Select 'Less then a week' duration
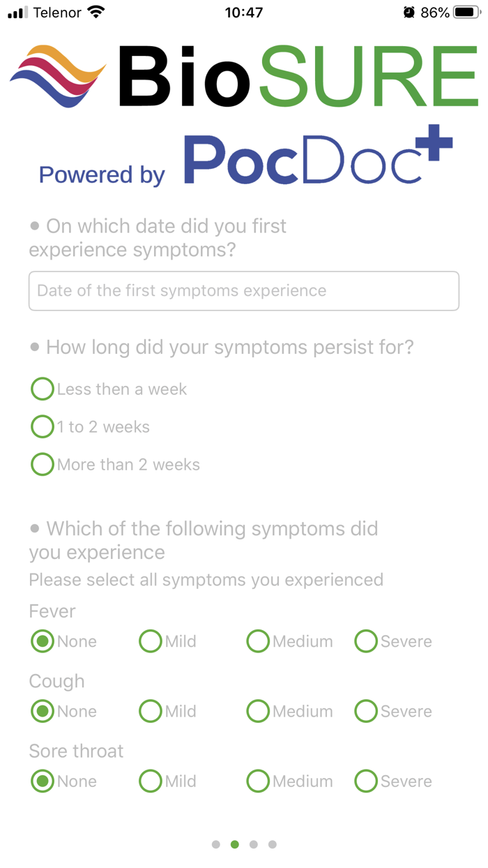Screen dimensions: 488x868 tap(42, 389)
